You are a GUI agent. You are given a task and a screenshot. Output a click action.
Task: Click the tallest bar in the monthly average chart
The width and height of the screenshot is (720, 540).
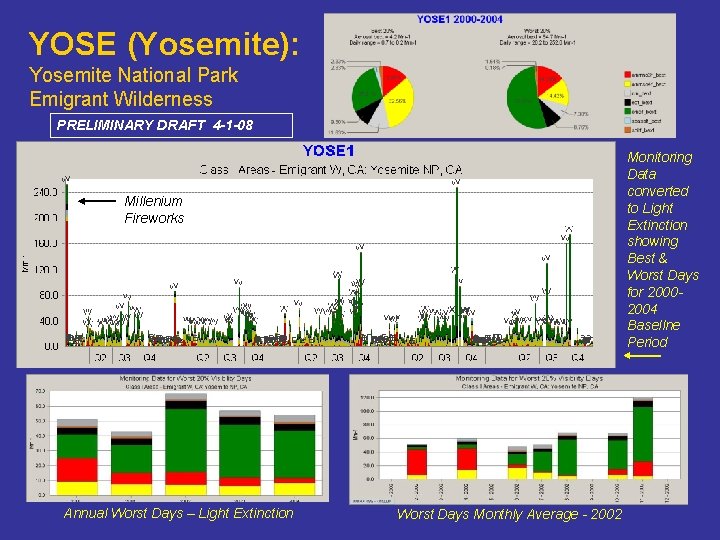point(643,439)
